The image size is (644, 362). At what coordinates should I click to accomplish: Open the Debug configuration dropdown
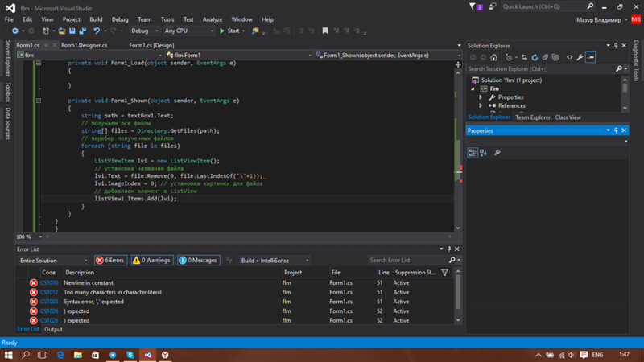coord(145,31)
